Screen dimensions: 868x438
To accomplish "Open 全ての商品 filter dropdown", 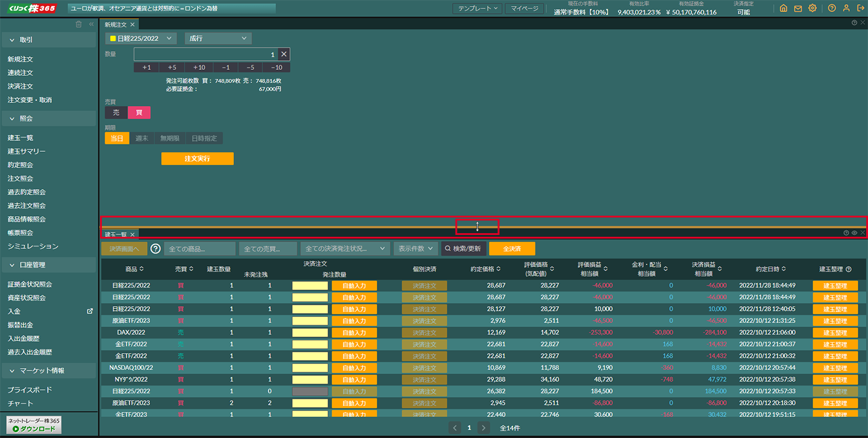I will click(200, 248).
